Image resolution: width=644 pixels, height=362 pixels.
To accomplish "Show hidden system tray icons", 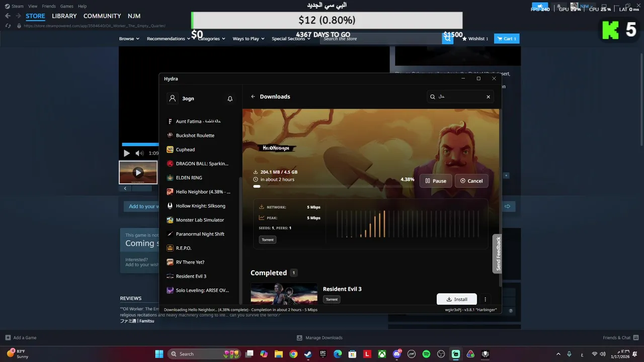I will coord(558,354).
